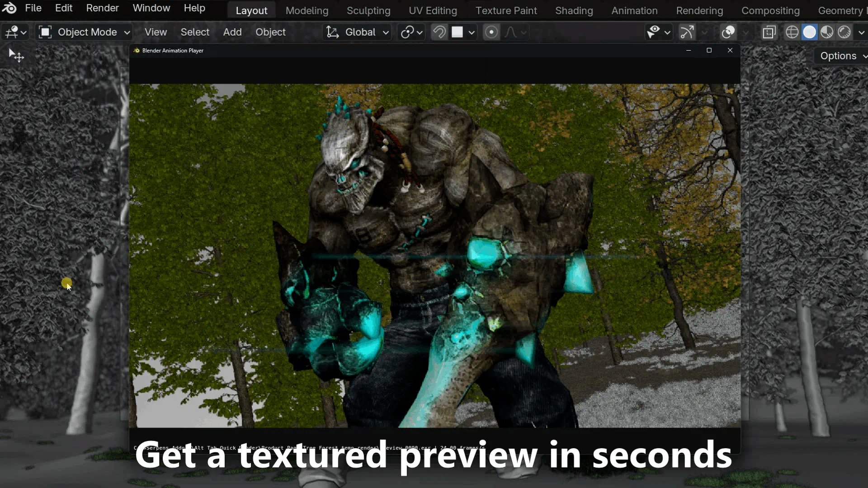The image size is (868, 488).
Task: Select wireframe viewport shading
Action: click(x=792, y=32)
